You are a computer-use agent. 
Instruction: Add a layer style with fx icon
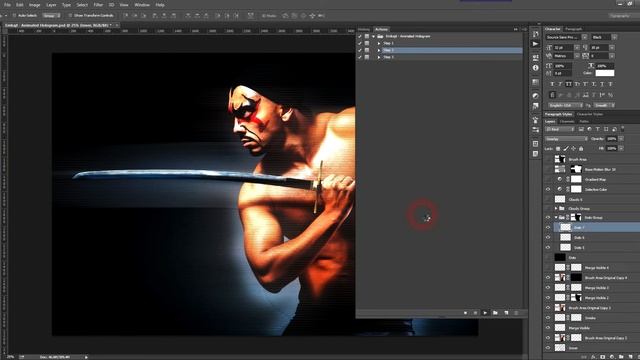pyautogui.click(x=593, y=357)
